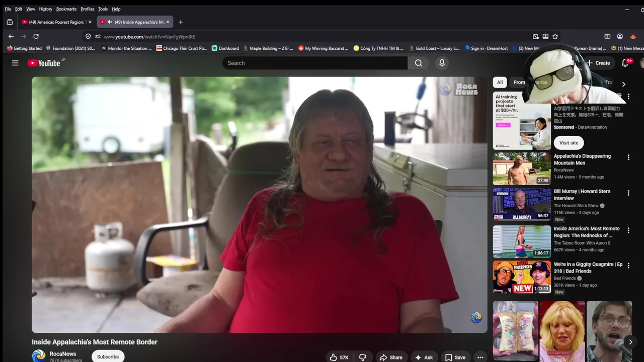Open the History menu
The image size is (644, 362).
(x=45, y=9)
